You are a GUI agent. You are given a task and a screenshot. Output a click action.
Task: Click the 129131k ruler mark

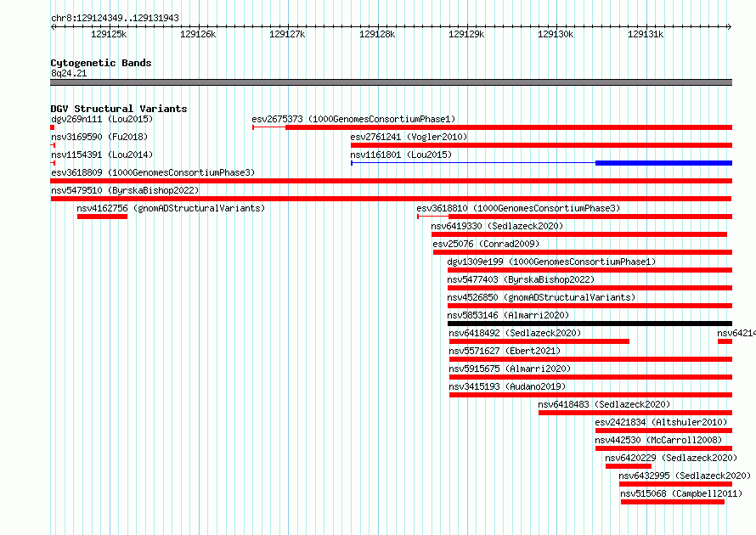(x=646, y=34)
